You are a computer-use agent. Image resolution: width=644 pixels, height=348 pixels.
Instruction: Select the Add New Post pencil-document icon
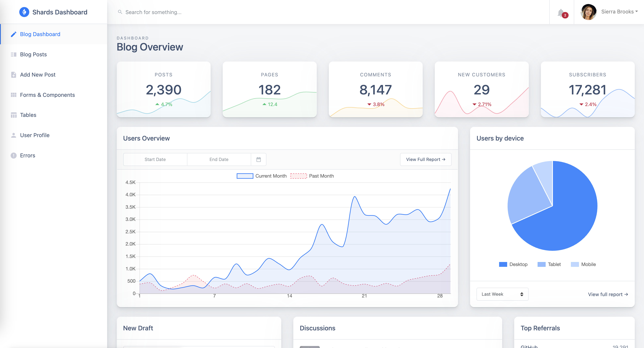coord(14,74)
